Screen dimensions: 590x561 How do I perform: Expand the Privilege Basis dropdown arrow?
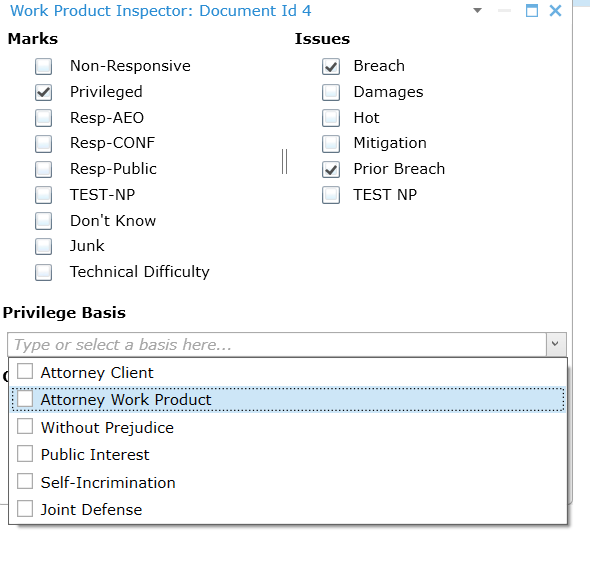pos(556,344)
